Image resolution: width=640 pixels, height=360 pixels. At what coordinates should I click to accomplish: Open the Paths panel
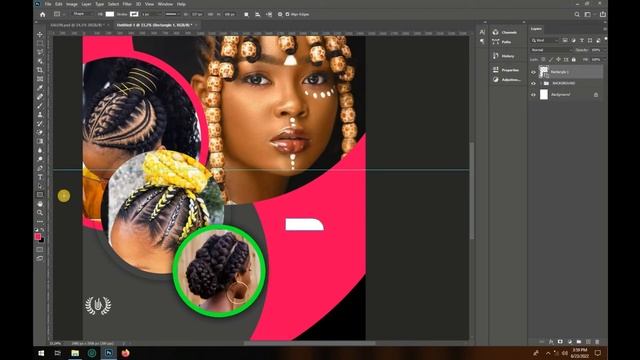502,42
